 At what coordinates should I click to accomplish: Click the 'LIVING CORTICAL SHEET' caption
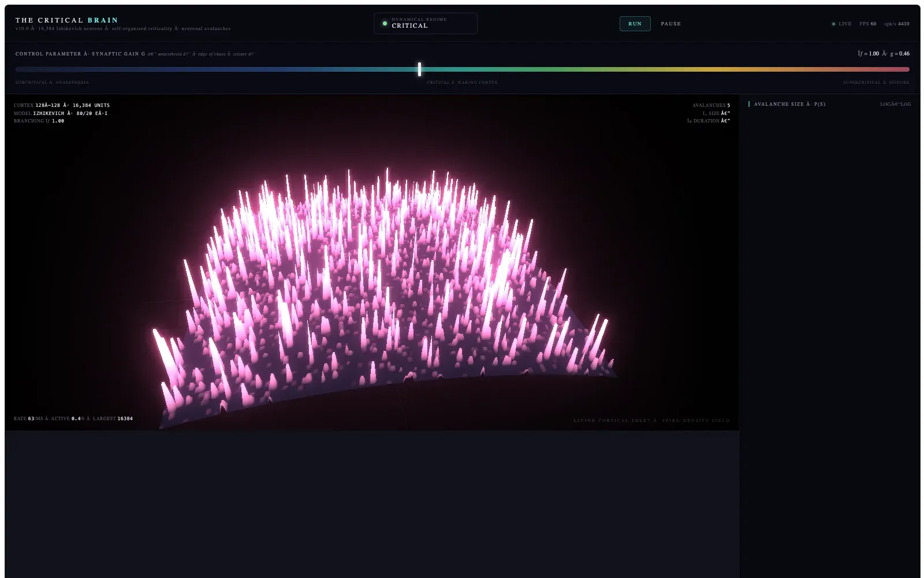point(651,420)
